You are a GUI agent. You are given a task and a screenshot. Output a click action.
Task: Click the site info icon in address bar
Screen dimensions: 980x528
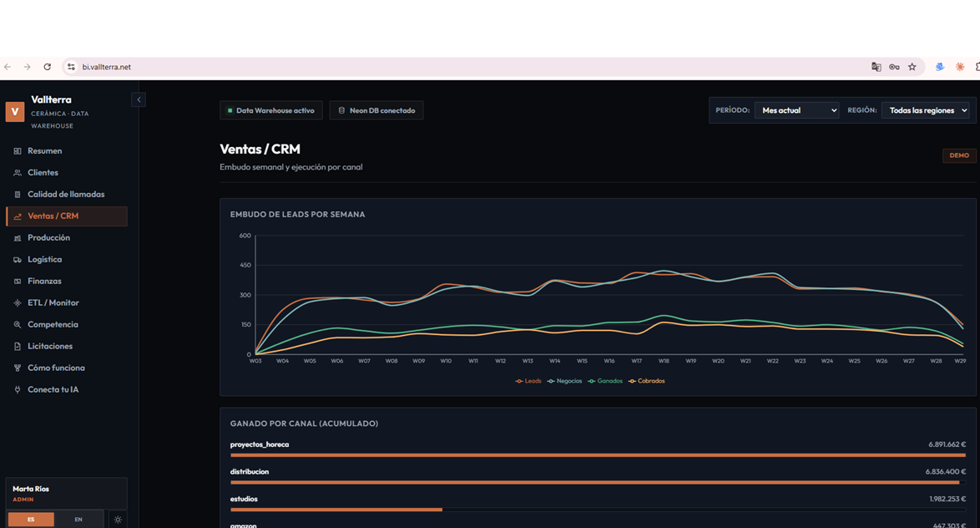71,67
